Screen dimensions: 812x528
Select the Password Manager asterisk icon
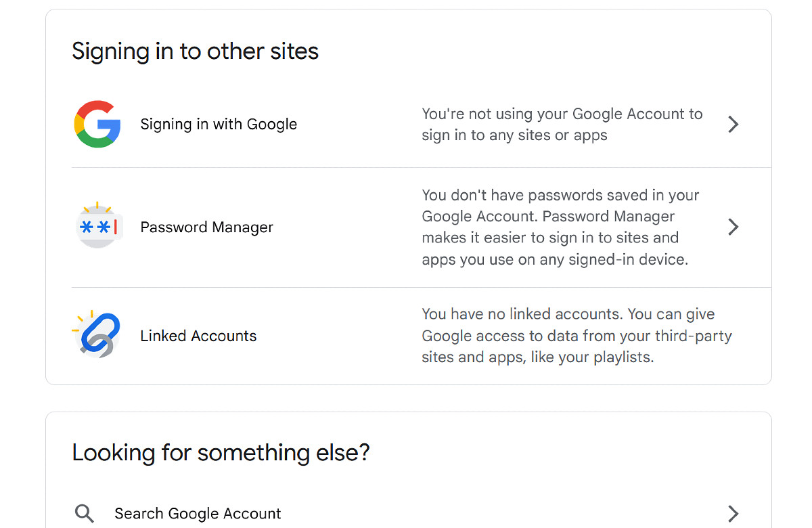click(x=99, y=227)
